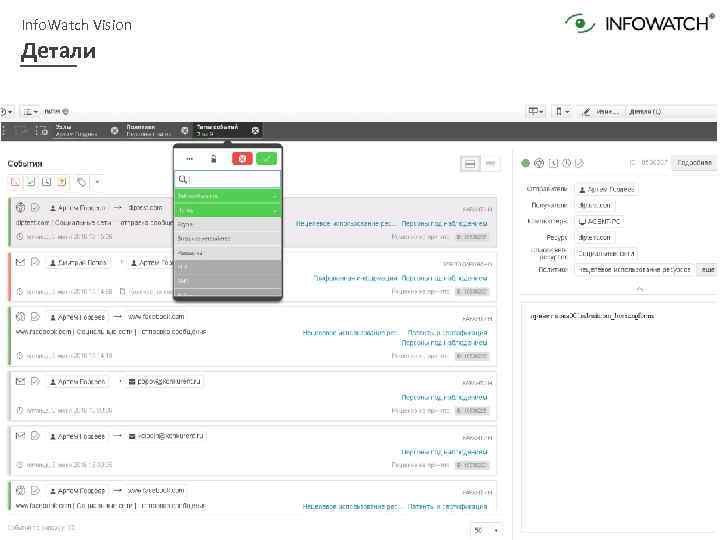
Task: Open the Типы событий filter chip
Action: click(x=217, y=130)
